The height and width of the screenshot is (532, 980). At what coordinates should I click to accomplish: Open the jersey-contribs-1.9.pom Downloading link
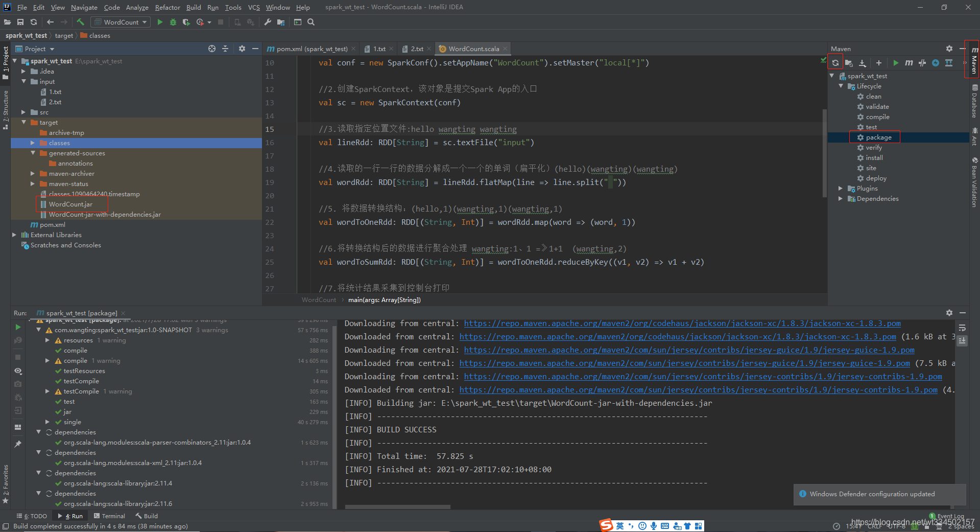[x=703, y=377]
